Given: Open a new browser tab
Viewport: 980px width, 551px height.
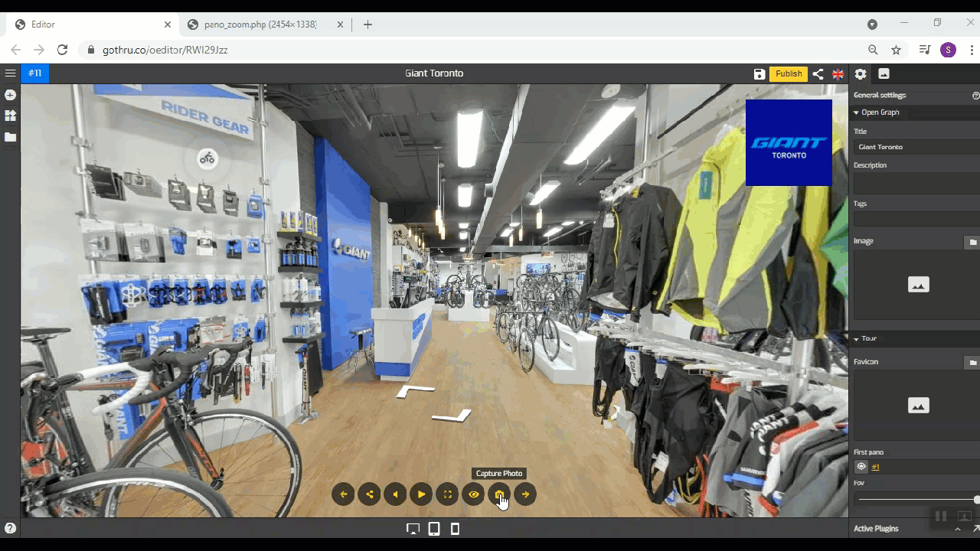Looking at the screenshot, I should (x=367, y=24).
